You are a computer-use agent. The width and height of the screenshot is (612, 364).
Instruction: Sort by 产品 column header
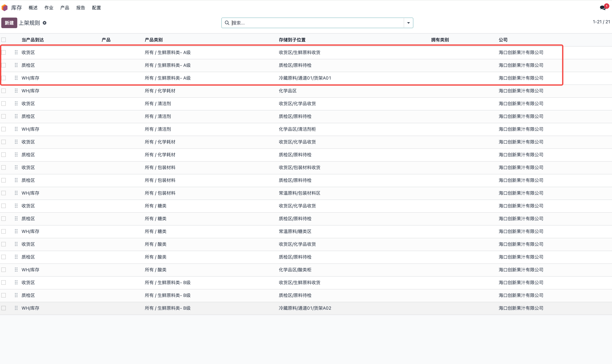click(x=106, y=40)
